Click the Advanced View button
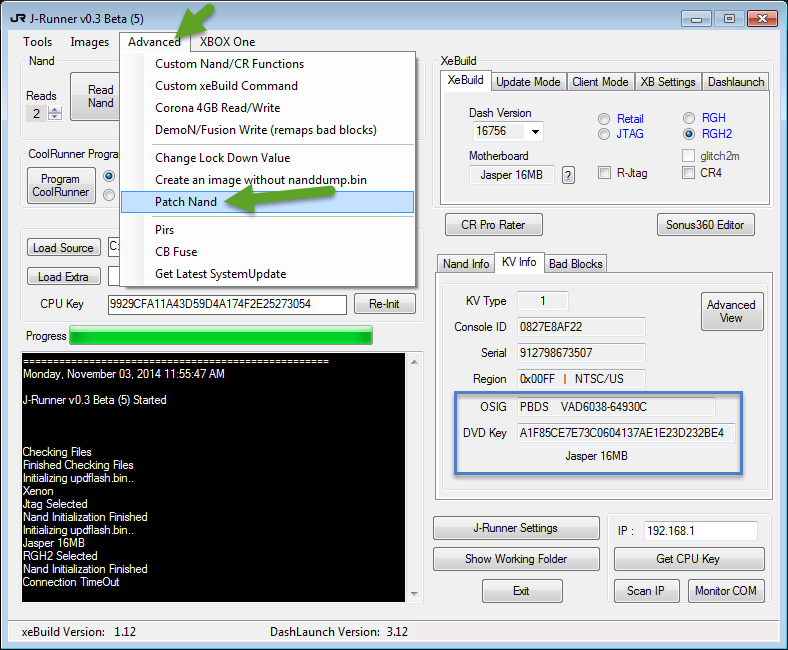Viewport: 788px width, 650px height. 731,312
